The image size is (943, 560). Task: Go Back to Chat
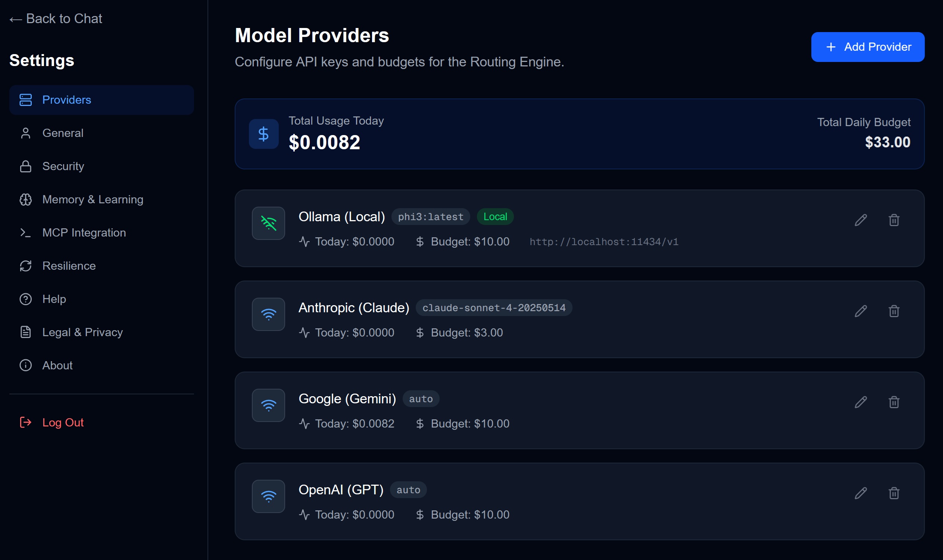coord(56,18)
